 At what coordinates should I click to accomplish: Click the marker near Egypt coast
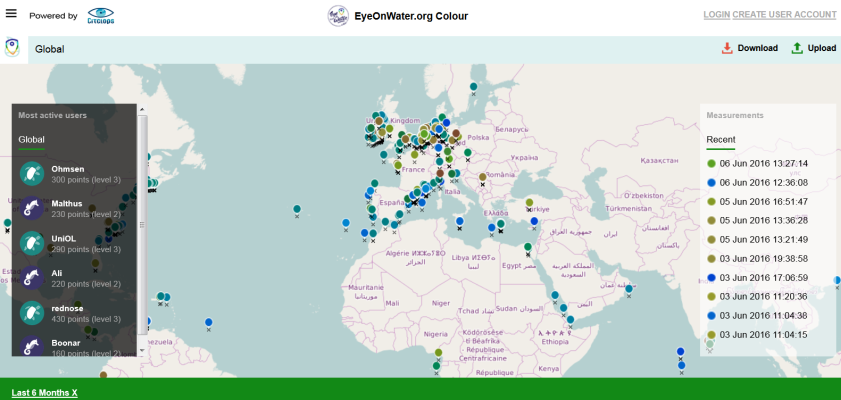click(528, 247)
